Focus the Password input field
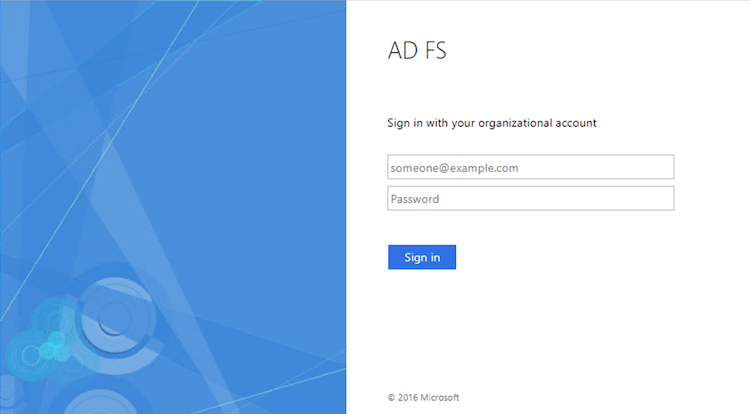 tap(530, 199)
